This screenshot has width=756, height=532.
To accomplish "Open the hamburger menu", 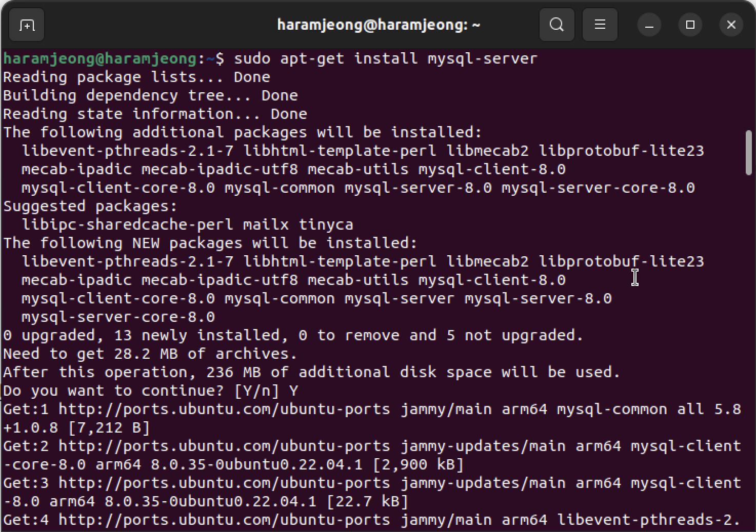I will (x=600, y=25).
